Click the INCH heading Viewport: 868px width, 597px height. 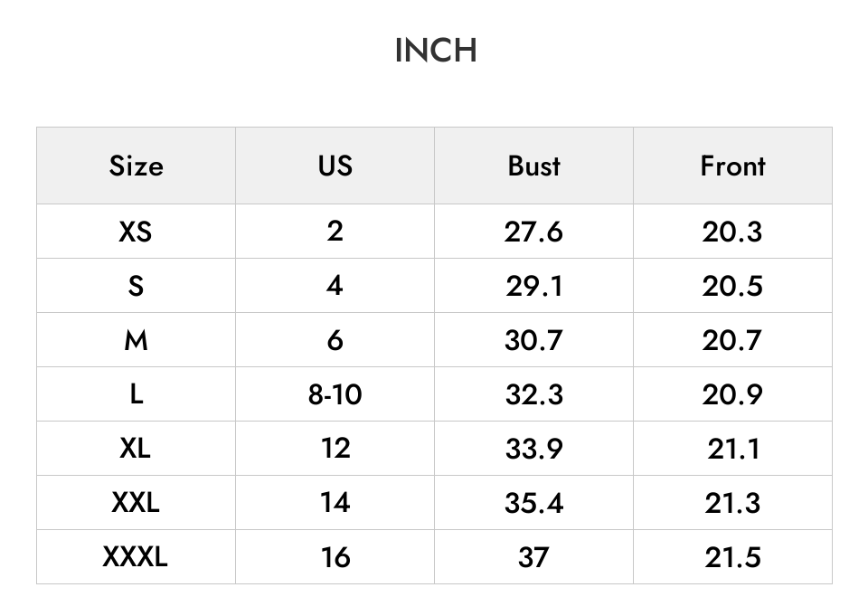(x=436, y=51)
